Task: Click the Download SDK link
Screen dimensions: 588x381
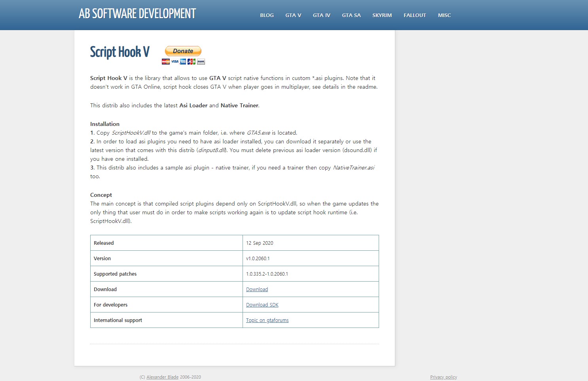Action: click(262, 305)
